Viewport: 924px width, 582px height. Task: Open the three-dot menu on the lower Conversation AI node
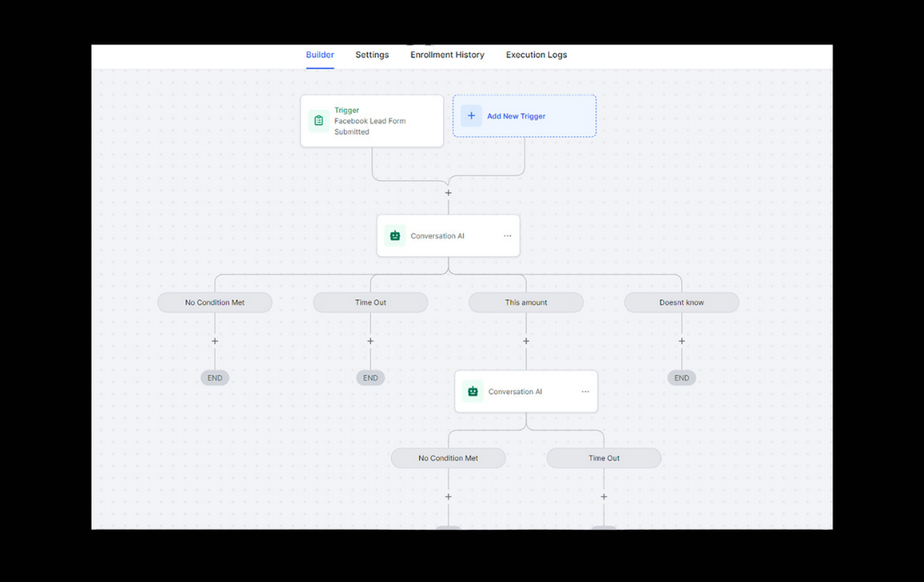pyautogui.click(x=585, y=391)
